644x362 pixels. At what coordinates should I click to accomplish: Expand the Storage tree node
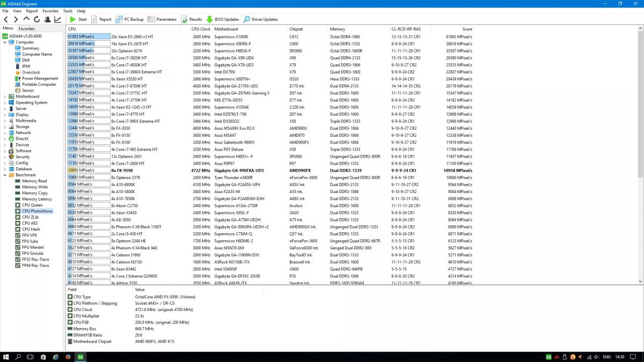pyautogui.click(x=5, y=127)
